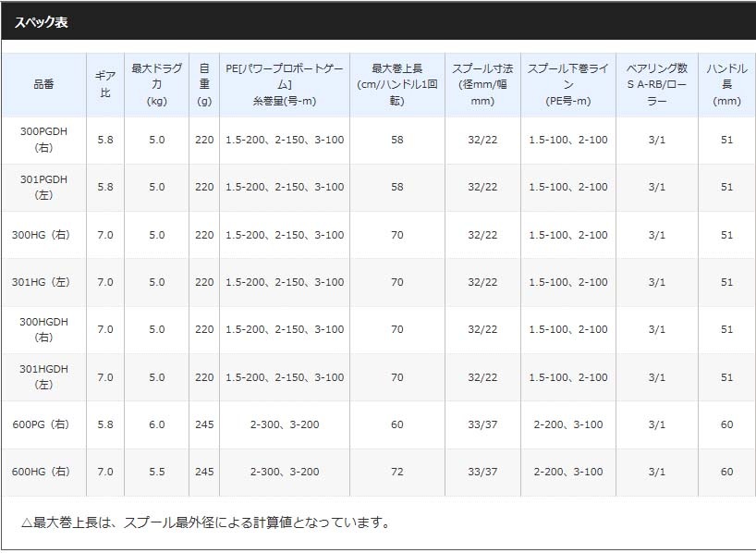Click the 301PGDH (左) model cell

tap(43, 187)
